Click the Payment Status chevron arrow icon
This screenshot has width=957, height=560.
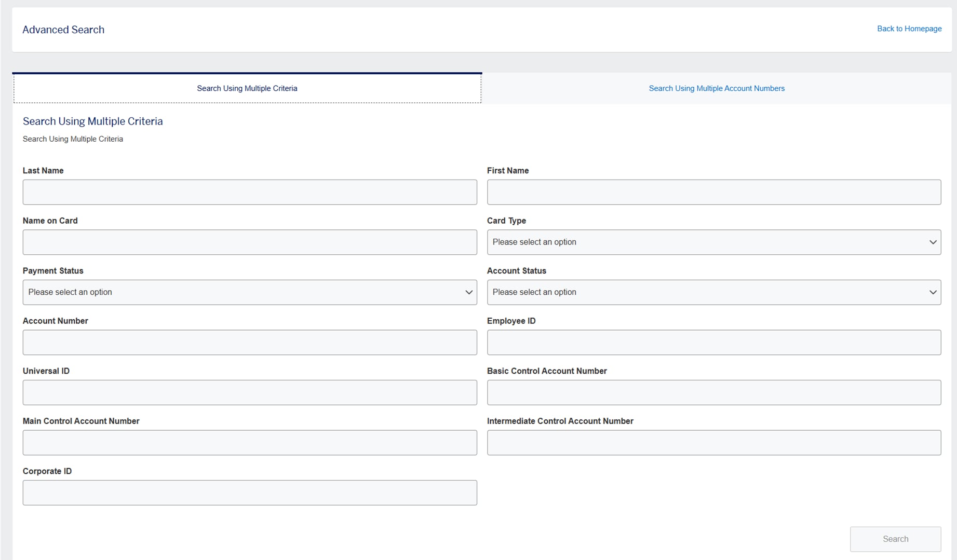tap(468, 292)
